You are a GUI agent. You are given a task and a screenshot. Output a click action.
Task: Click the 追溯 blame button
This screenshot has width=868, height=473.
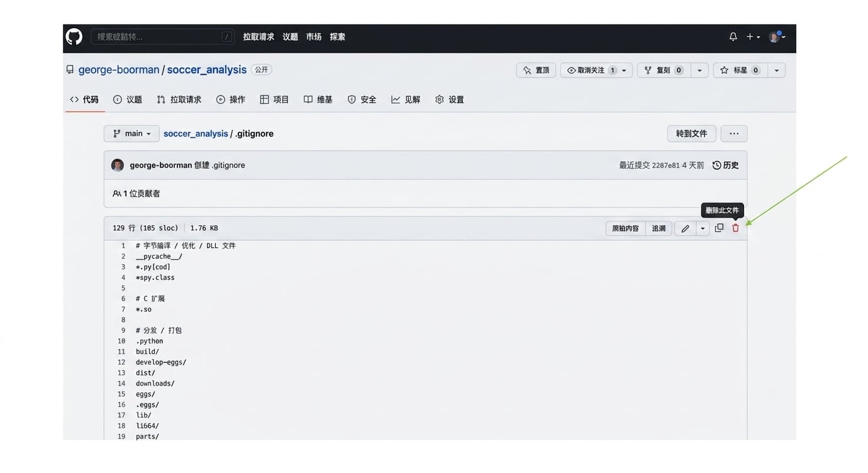659,228
